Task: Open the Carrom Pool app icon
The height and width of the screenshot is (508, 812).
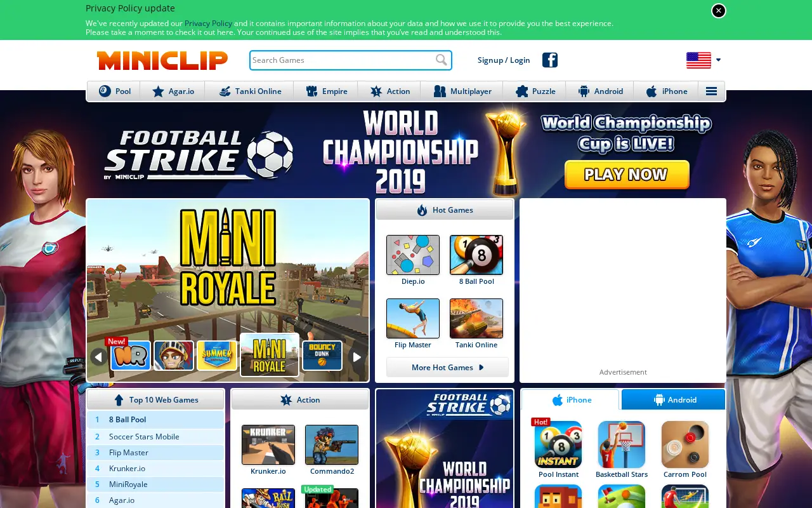Action: (685, 444)
